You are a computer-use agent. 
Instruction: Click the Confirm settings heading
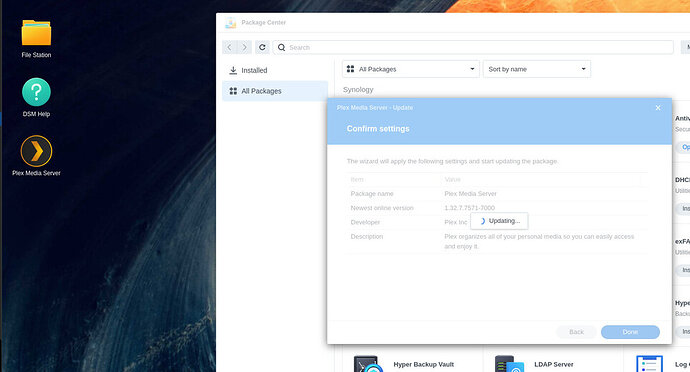[378, 129]
